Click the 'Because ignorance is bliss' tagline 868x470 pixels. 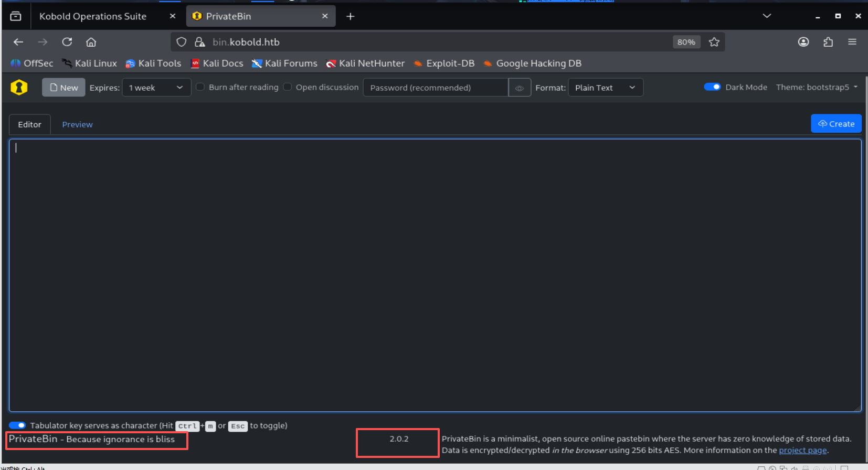coord(121,440)
